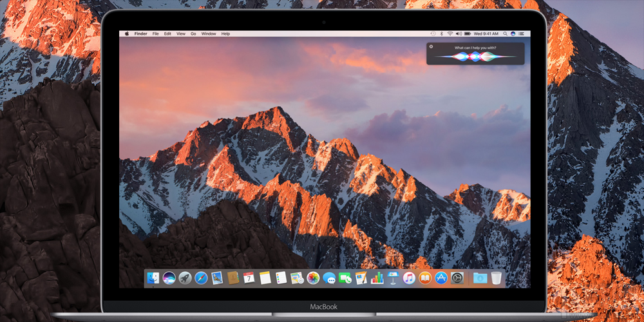This screenshot has height=322, width=644.
Task: Click Siri icon in menu bar
Action: [x=513, y=33]
